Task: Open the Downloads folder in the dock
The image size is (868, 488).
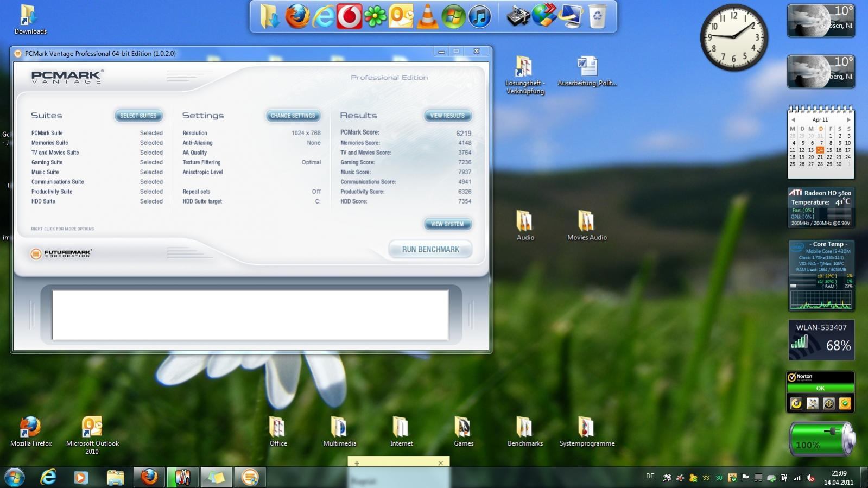Action: pyautogui.click(x=270, y=16)
